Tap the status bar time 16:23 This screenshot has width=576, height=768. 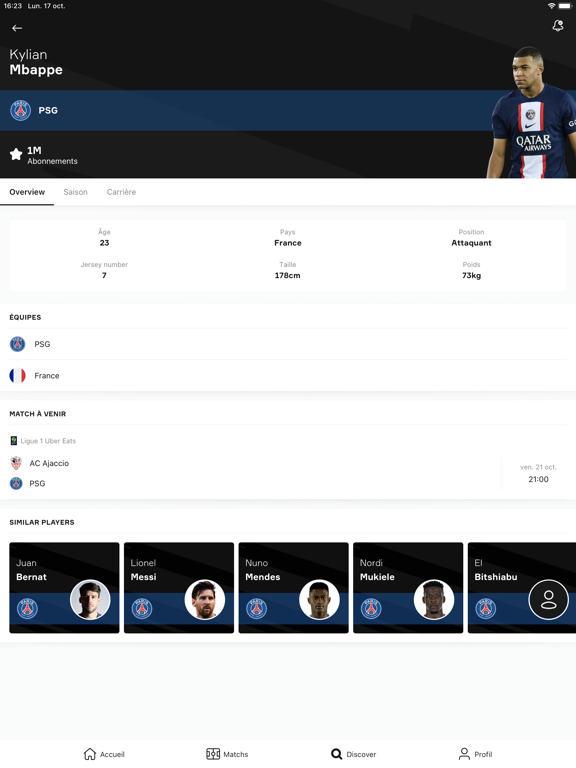pyautogui.click(x=13, y=6)
